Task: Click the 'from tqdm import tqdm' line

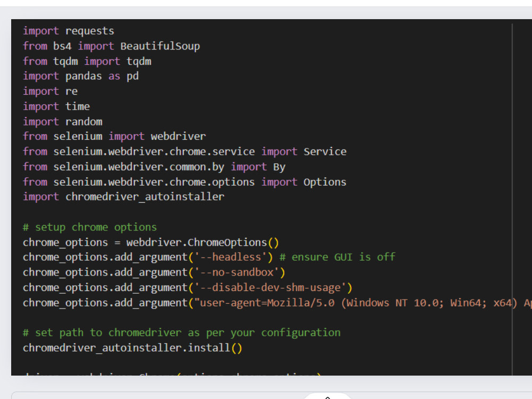Action: [x=87, y=61]
